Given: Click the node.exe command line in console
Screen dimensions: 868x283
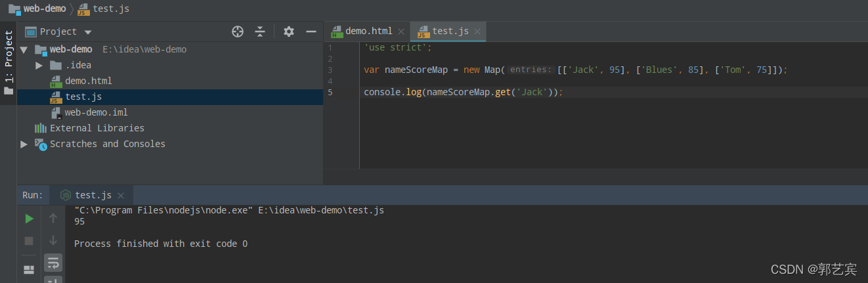Looking at the screenshot, I should [229, 211].
